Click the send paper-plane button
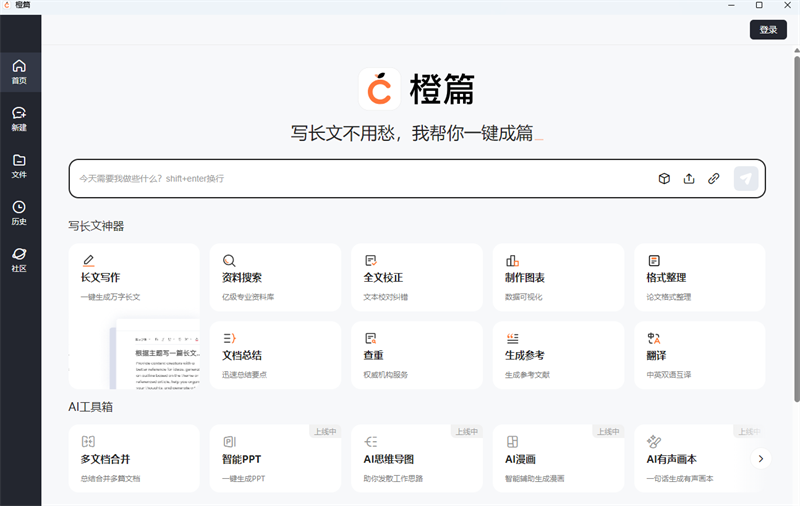This screenshot has height=506, width=800. click(x=745, y=179)
